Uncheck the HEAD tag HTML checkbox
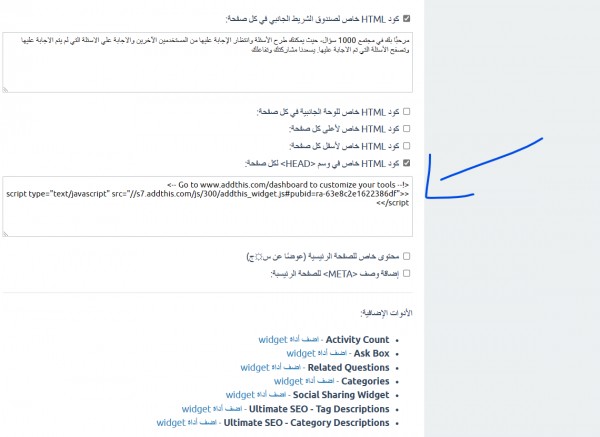Screen dimensions: 600x437 point(405,161)
